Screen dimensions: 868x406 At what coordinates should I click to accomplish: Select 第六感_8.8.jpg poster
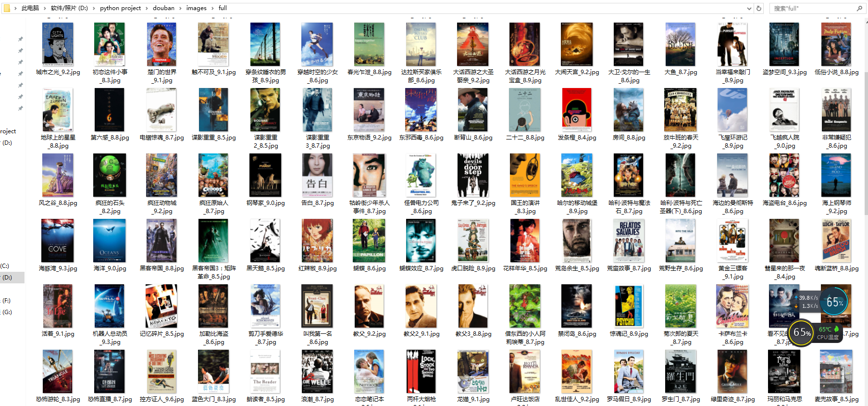[x=110, y=110]
